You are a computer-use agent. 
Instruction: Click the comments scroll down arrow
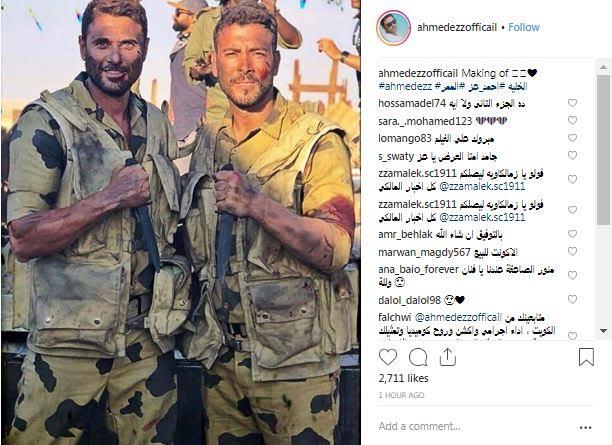[x=603, y=331]
